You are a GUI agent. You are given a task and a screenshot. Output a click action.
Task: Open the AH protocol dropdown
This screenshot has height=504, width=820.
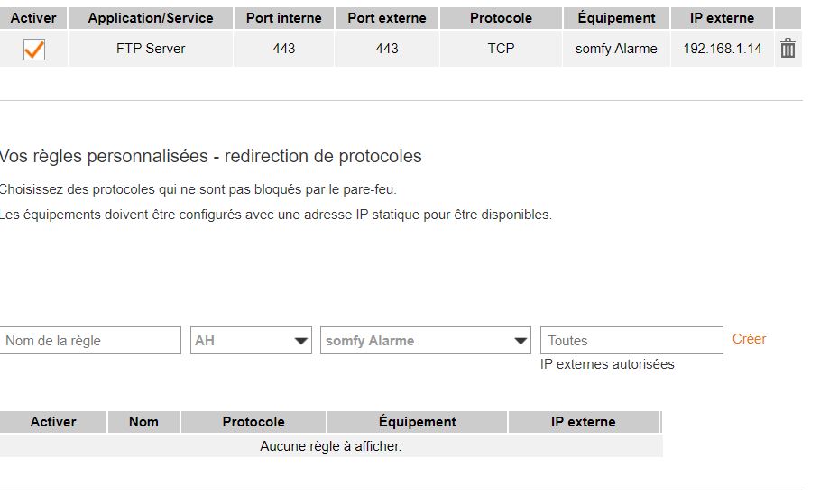[x=251, y=340]
